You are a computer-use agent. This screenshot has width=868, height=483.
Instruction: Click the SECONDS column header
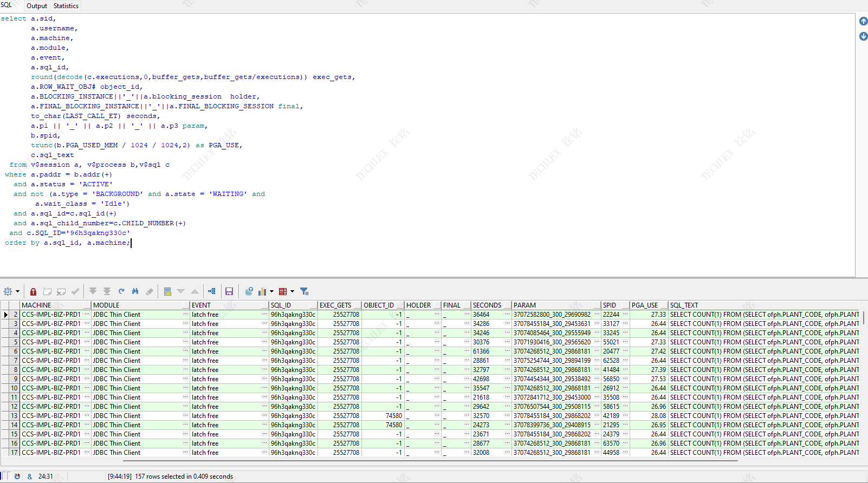pyautogui.click(x=487, y=305)
